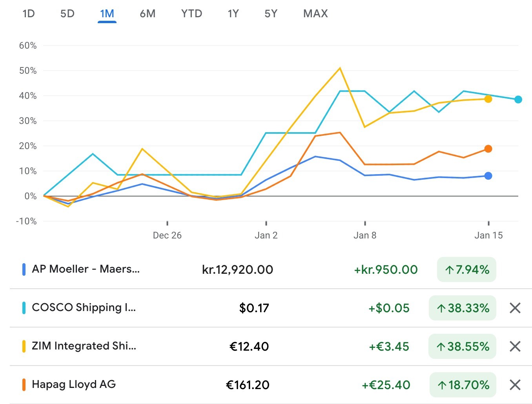This screenshot has height=404, width=532.
Task: Remove Hapag Lloyd AG from comparison
Action: [515, 385]
